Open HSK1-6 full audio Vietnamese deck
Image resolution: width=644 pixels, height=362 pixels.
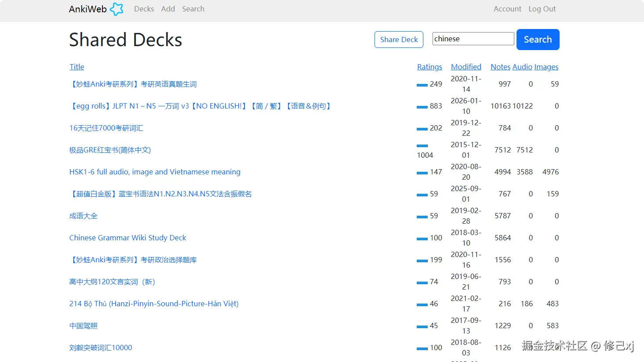(x=155, y=172)
